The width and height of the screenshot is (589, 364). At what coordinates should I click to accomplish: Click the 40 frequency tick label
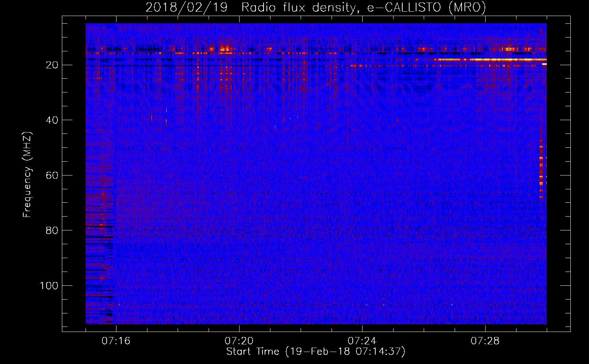pyautogui.click(x=52, y=120)
